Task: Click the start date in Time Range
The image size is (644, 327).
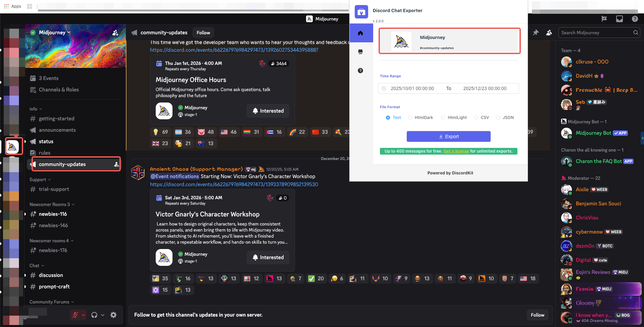Action: (412, 88)
